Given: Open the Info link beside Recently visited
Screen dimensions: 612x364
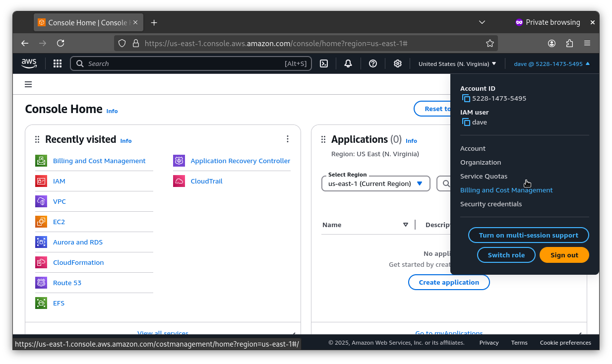Looking at the screenshot, I should tap(126, 141).
